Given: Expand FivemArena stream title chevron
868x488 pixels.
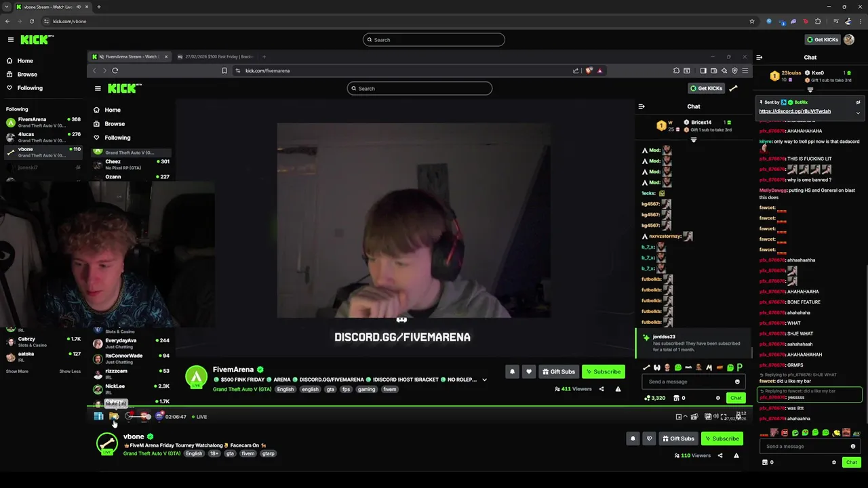Looking at the screenshot, I should coord(484,380).
